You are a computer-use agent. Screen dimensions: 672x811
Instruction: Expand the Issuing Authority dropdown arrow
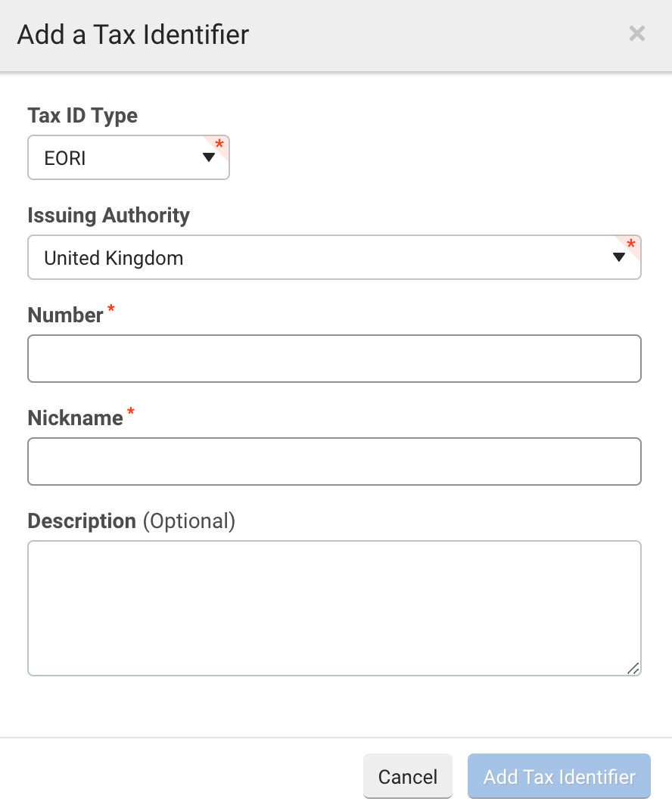coord(619,257)
